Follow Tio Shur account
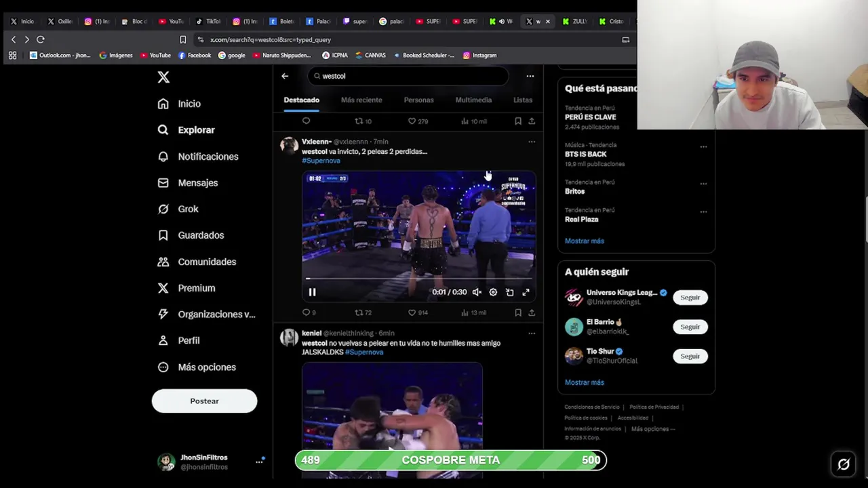 coord(690,356)
